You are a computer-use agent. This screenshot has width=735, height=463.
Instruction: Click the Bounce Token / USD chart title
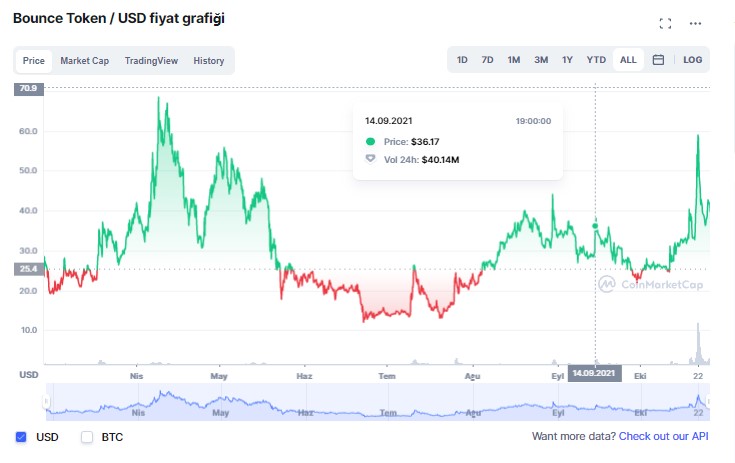coord(119,18)
